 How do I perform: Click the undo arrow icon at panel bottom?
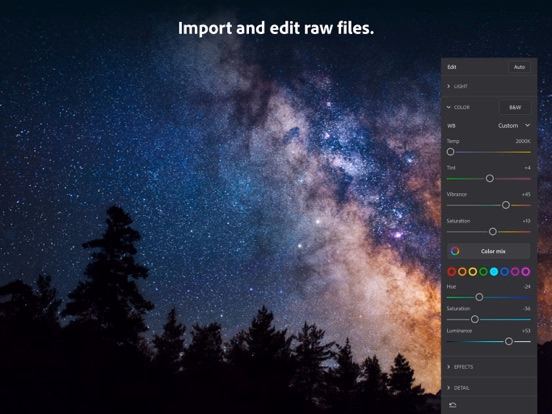pyautogui.click(x=453, y=405)
